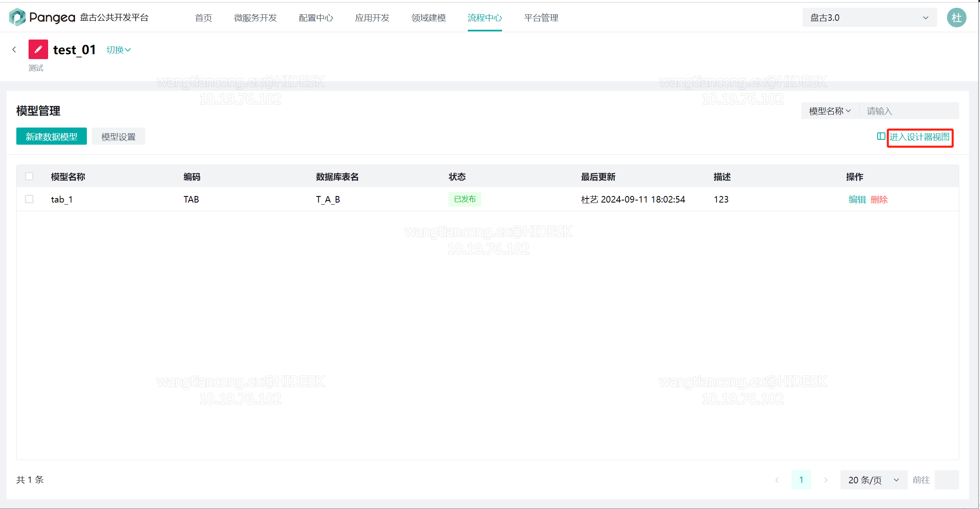Select page number 1
This screenshot has width=980, height=509.
pyautogui.click(x=801, y=480)
